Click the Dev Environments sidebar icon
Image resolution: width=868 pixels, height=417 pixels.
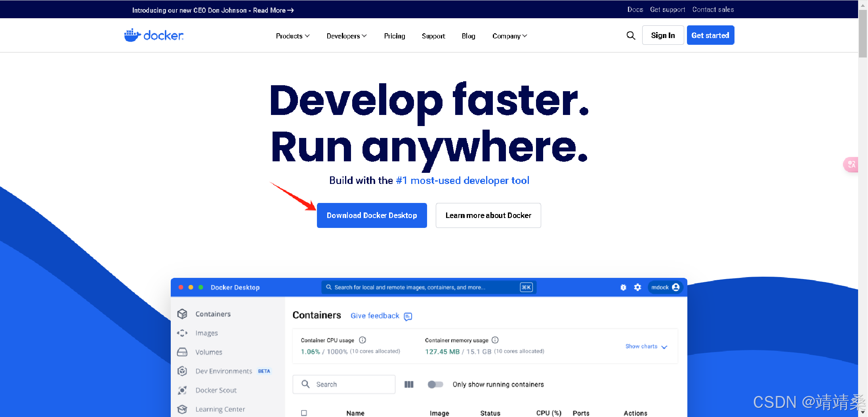tap(182, 371)
